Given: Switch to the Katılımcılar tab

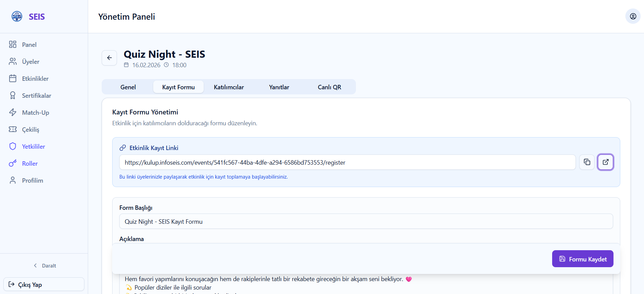Looking at the screenshot, I should pos(229,87).
